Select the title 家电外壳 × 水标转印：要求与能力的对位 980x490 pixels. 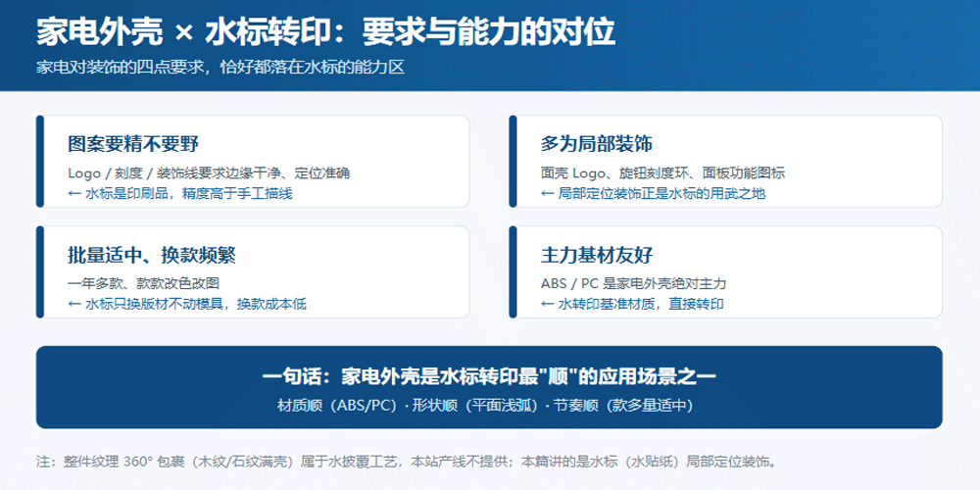pos(325,32)
